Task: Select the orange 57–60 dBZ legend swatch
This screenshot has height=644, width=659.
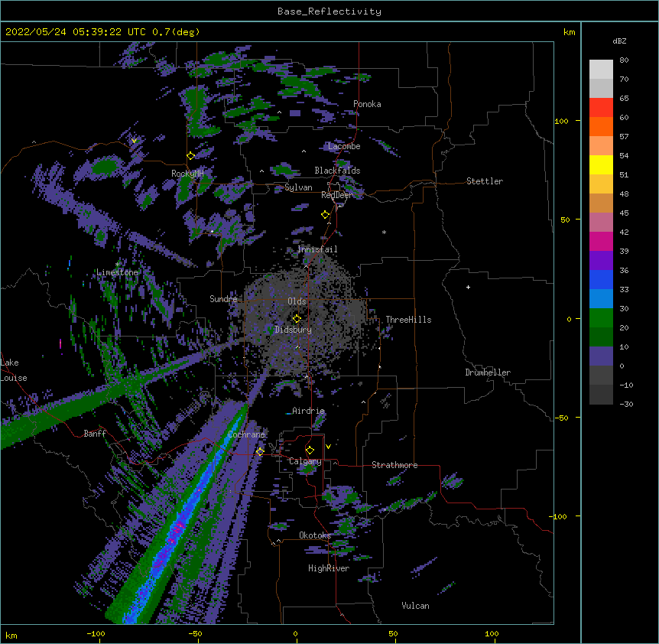Action: click(x=601, y=126)
